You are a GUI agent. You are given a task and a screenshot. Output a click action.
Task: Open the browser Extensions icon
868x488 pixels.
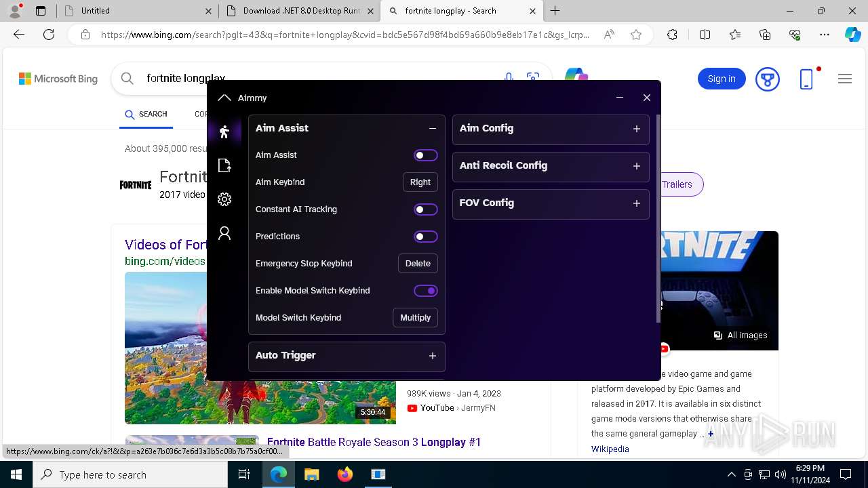pos(672,35)
